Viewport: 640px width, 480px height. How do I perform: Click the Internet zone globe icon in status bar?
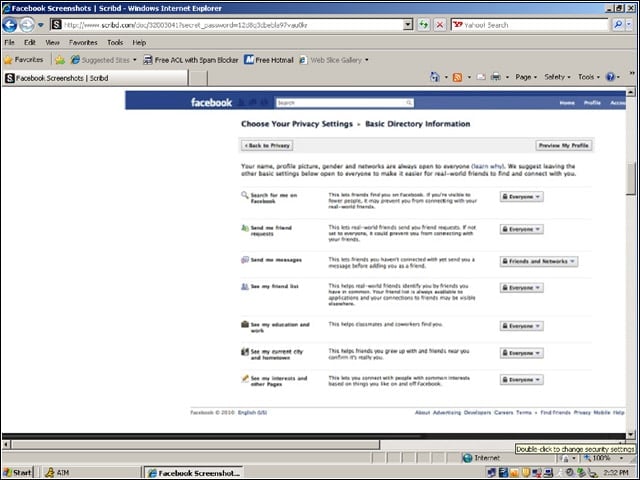click(467, 458)
